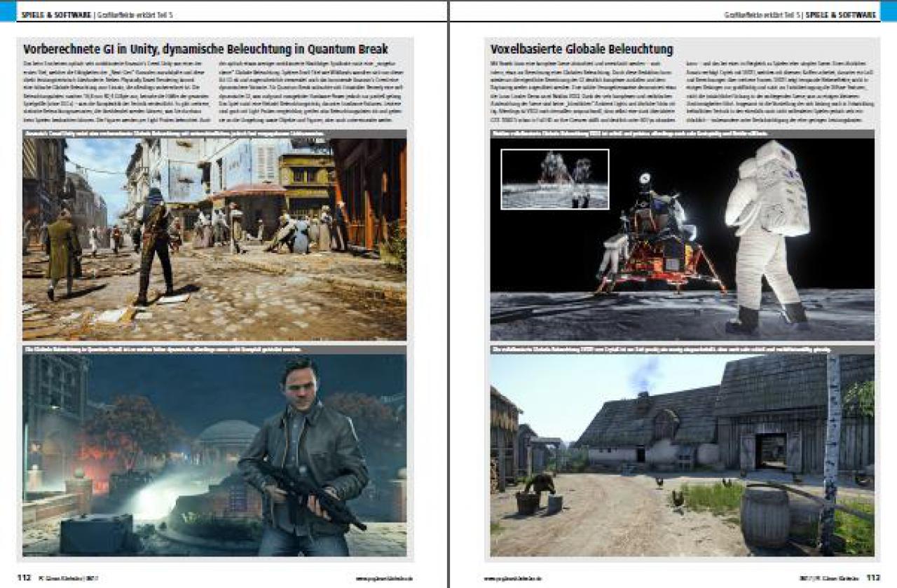This screenshot has height=588, width=897.
Task: Click first text column under the Unity heading
Action: click(x=117, y=93)
